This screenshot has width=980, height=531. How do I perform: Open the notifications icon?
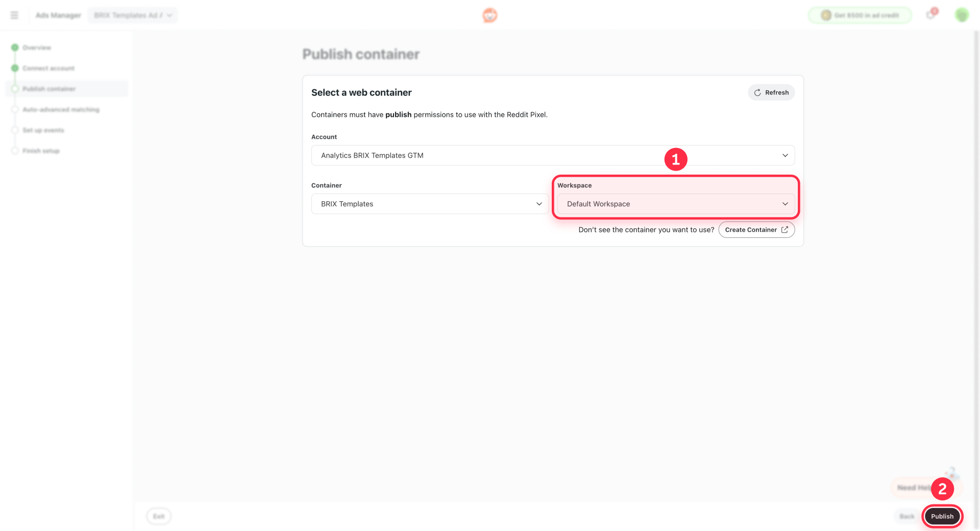[x=930, y=15]
